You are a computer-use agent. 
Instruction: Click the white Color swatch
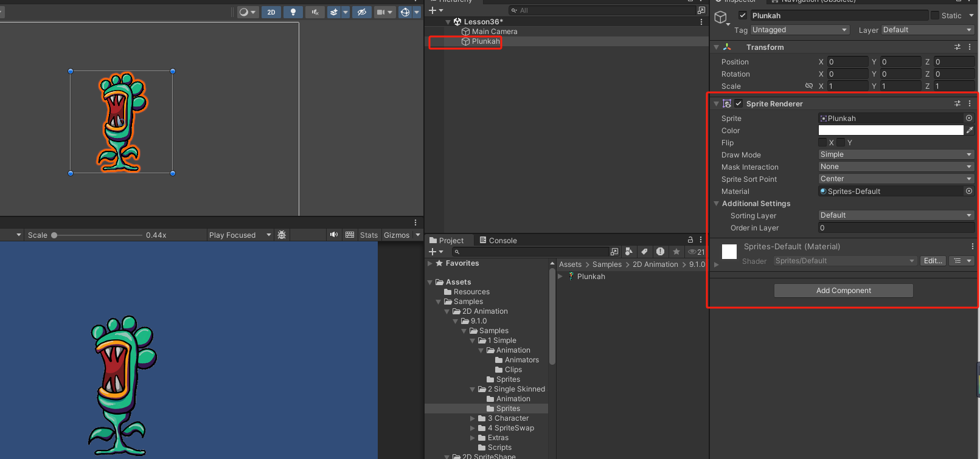pos(891,130)
